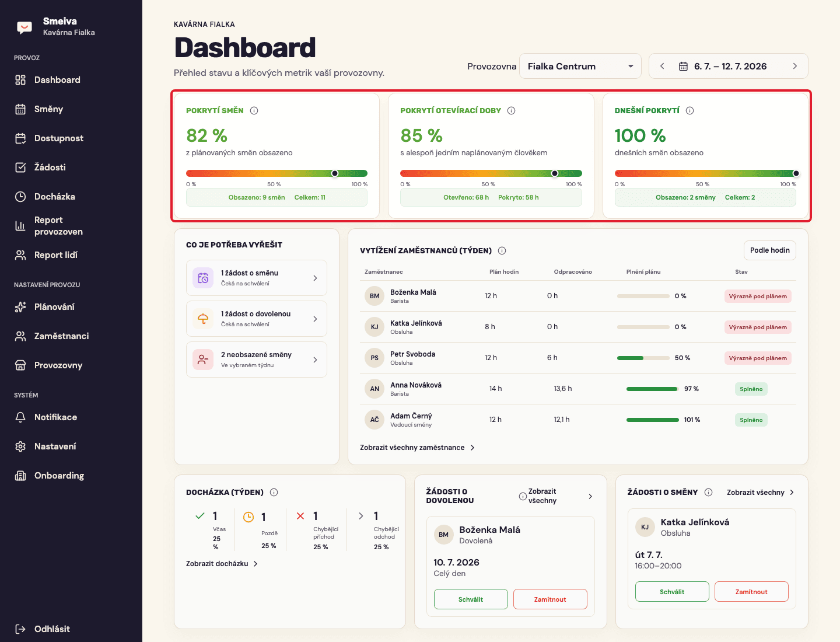840x642 pixels.
Task: Click the Odhlásit logout icon
Action: point(20,629)
